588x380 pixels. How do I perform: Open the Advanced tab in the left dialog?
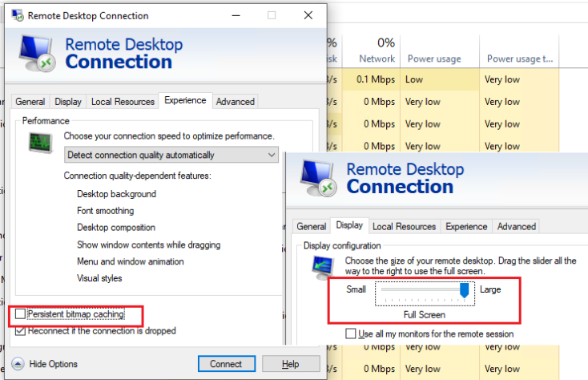tap(236, 102)
